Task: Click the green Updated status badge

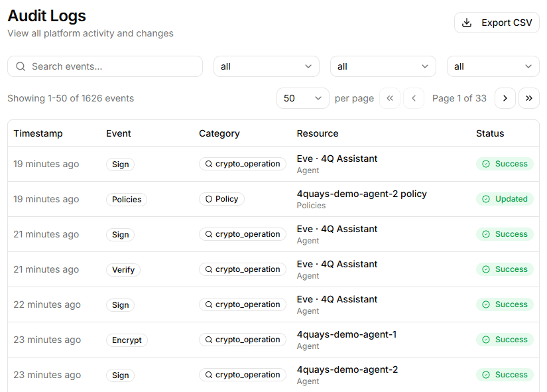Action: (x=505, y=199)
